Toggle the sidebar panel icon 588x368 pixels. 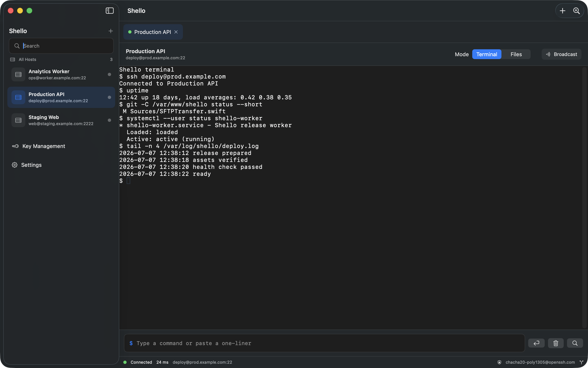(x=110, y=11)
